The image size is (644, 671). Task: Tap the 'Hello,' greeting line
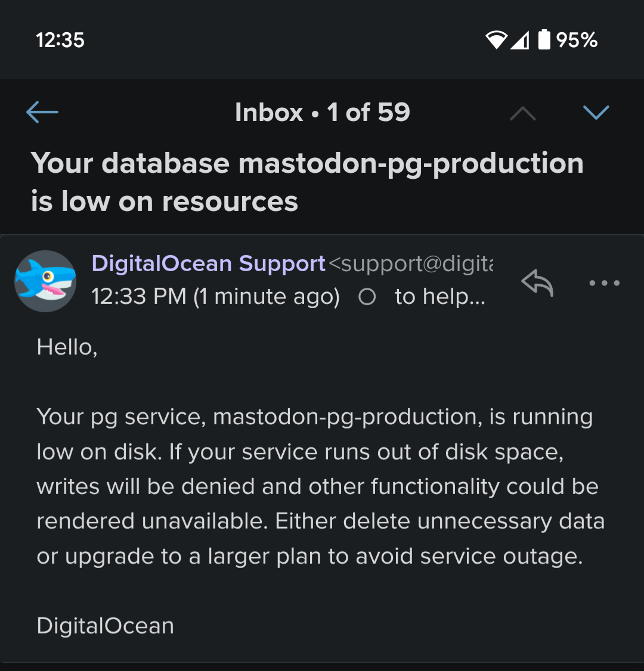(x=67, y=347)
